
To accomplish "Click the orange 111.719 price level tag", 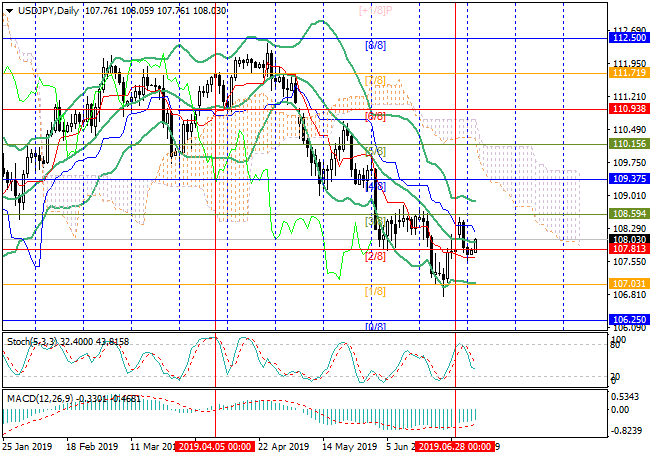I will pyautogui.click(x=628, y=73).
